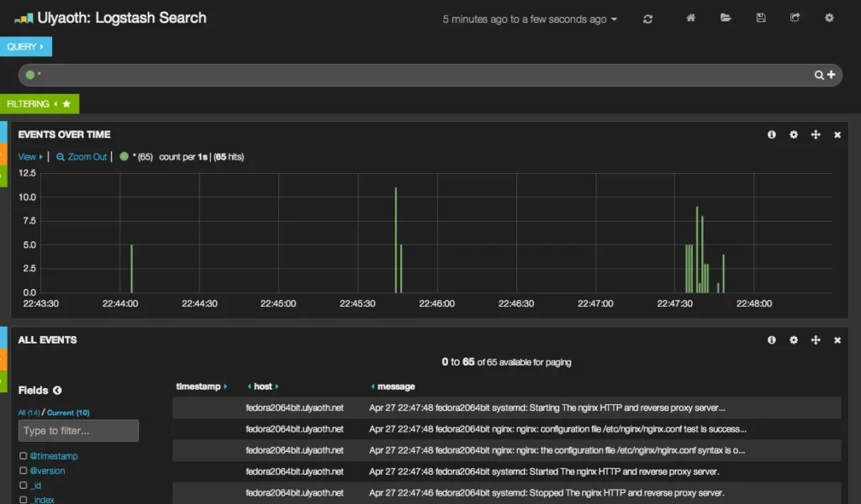Click the refresh icon in top bar

pyautogui.click(x=647, y=18)
